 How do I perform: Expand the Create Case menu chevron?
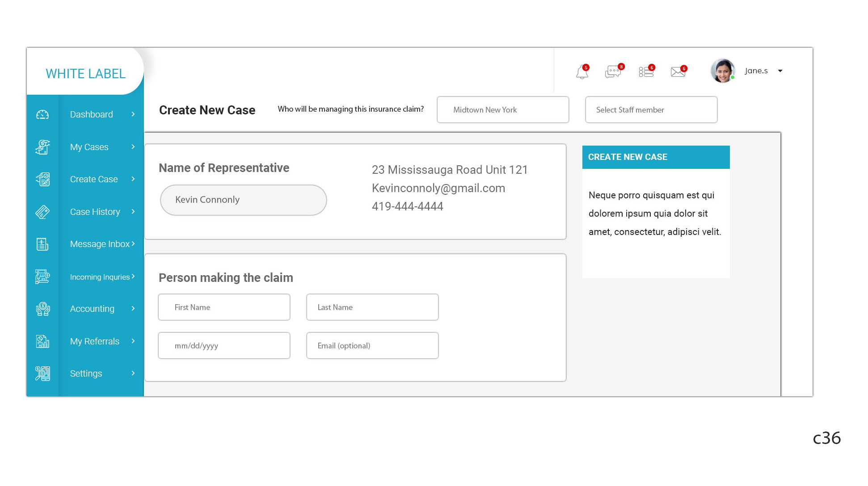pos(133,179)
